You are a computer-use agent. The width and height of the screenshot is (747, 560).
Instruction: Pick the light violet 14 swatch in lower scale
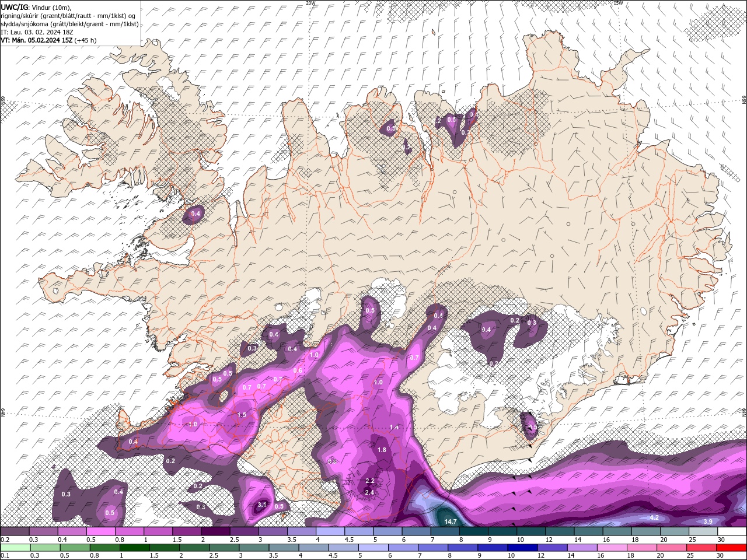(x=581, y=548)
